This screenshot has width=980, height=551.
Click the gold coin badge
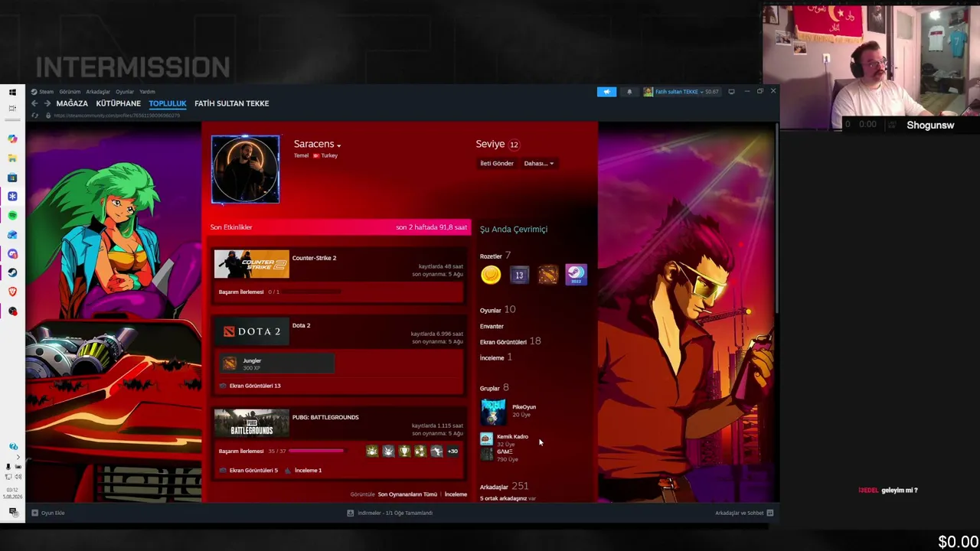(491, 275)
